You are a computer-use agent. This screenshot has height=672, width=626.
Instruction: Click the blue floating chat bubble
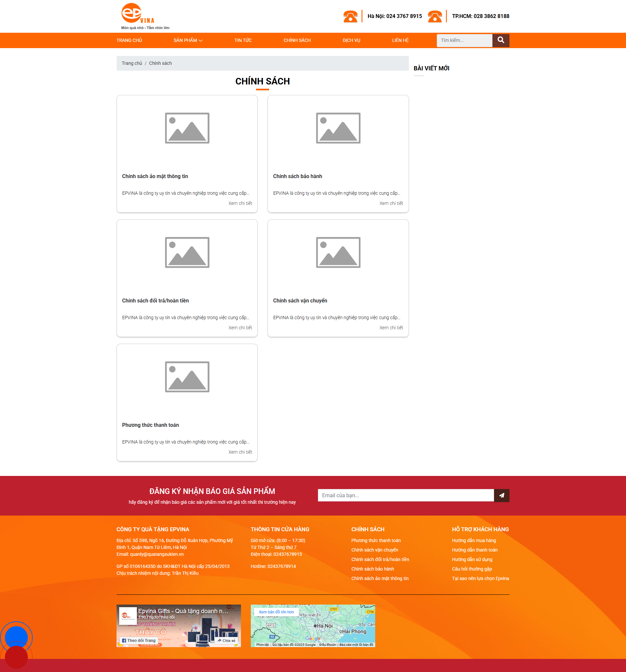click(16, 637)
